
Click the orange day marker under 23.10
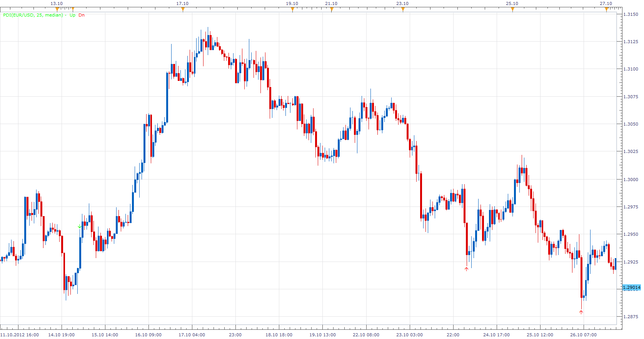point(403,9)
